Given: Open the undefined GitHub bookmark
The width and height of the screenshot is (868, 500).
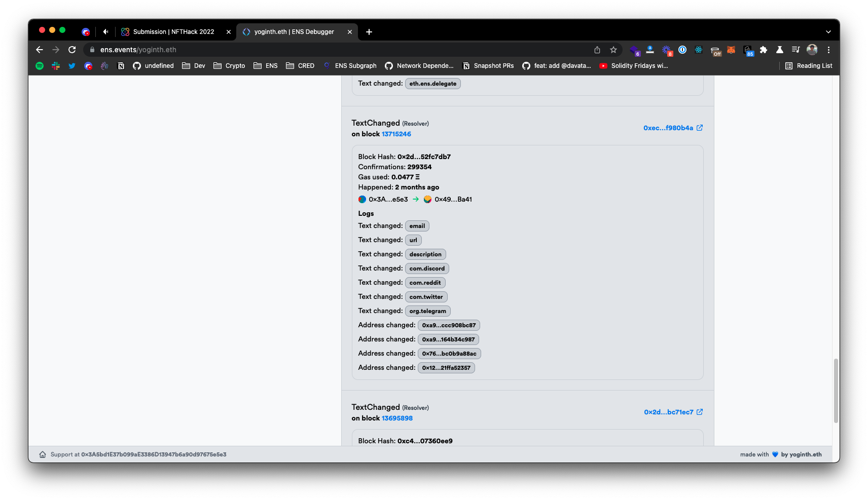Looking at the screenshot, I should coord(153,66).
